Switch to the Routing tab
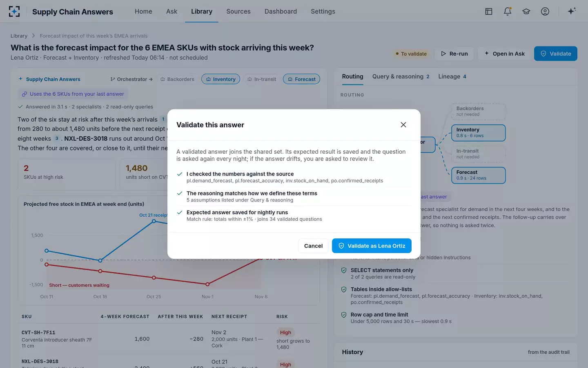Image resolution: width=588 pixels, height=368 pixels. click(352, 76)
